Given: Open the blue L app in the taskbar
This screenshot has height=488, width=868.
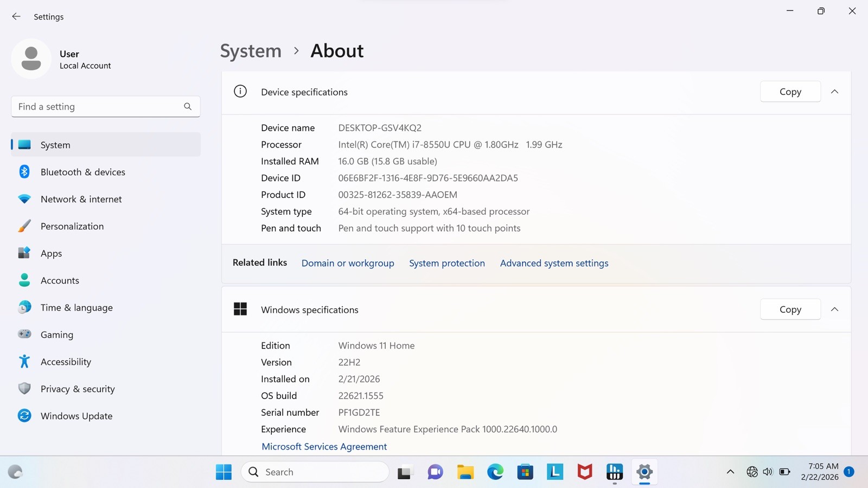Looking at the screenshot, I should 555,472.
